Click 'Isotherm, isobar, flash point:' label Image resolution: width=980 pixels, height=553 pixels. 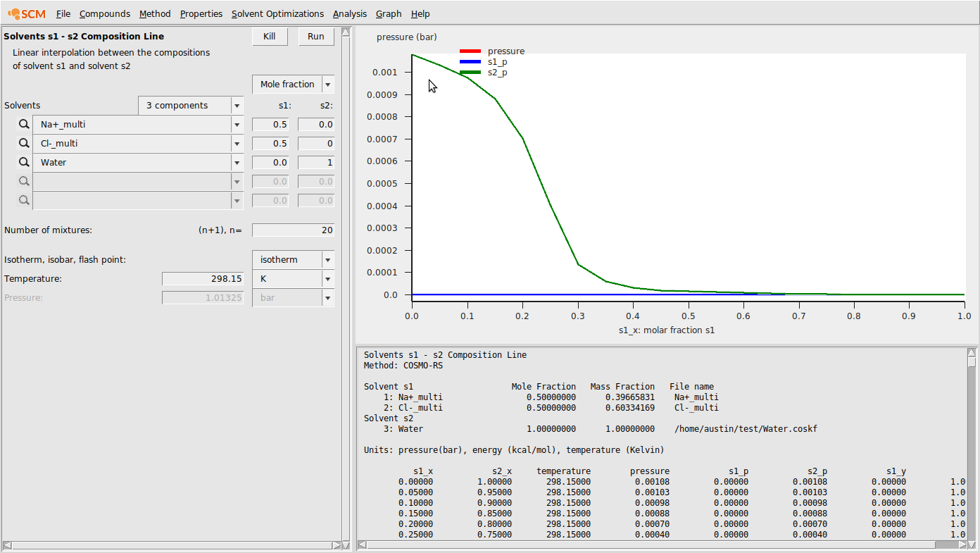(65, 259)
